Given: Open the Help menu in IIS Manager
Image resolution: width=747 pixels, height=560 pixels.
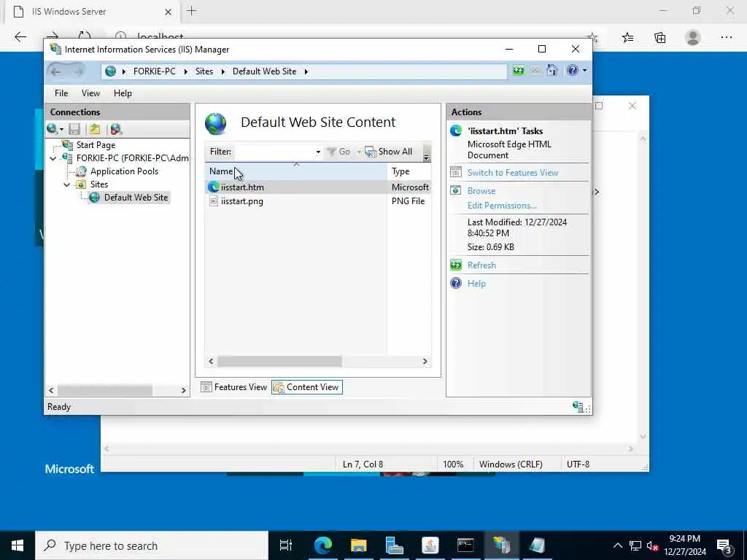Looking at the screenshot, I should click(123, 93).
